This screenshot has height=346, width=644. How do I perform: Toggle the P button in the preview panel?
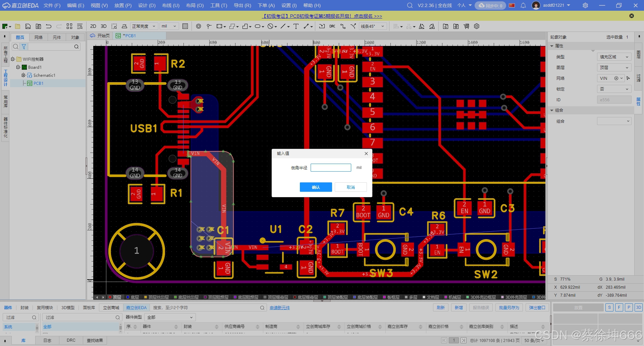coord(629,307)
